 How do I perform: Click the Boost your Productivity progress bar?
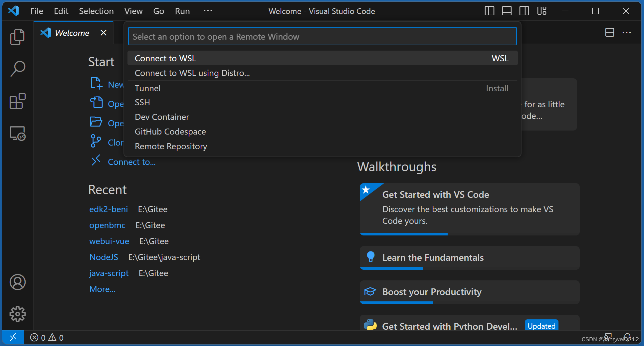point(396,303)
